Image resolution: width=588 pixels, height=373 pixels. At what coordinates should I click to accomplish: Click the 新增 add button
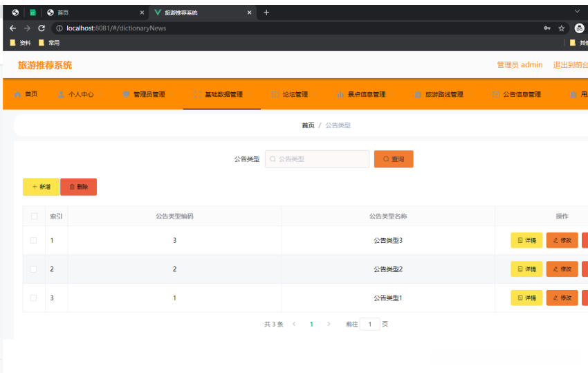(42, 187)
